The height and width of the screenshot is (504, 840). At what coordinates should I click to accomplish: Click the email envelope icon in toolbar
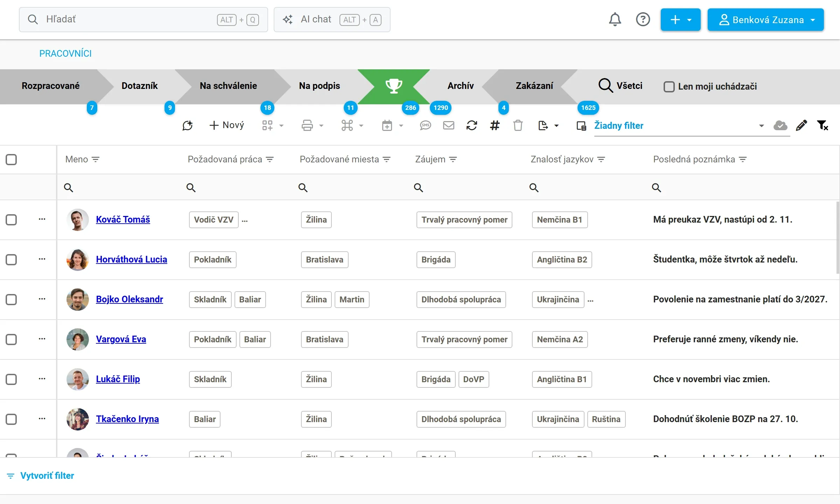[448, 125]
